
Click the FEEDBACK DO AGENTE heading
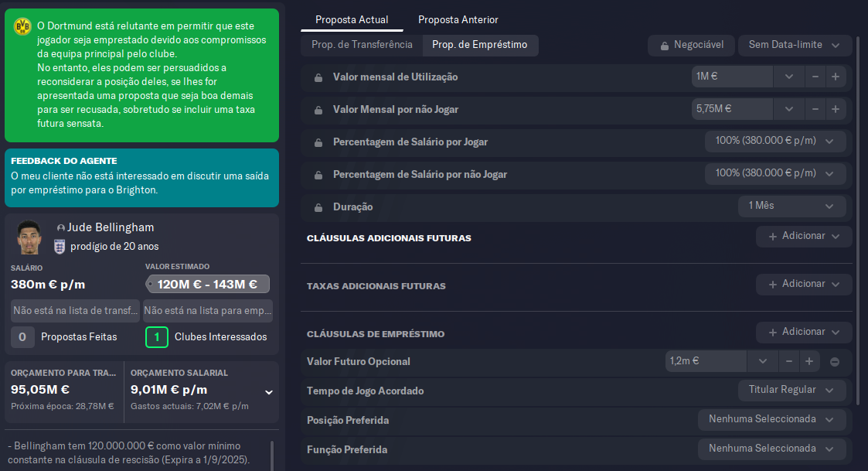point(64,161)
